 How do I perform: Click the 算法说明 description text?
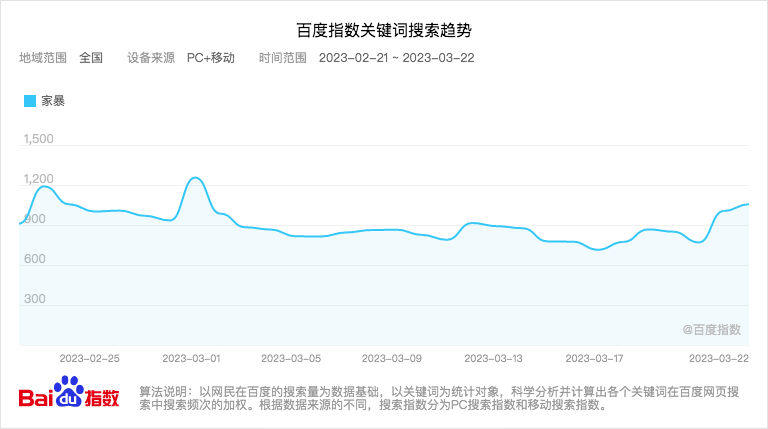pos(439,398)
